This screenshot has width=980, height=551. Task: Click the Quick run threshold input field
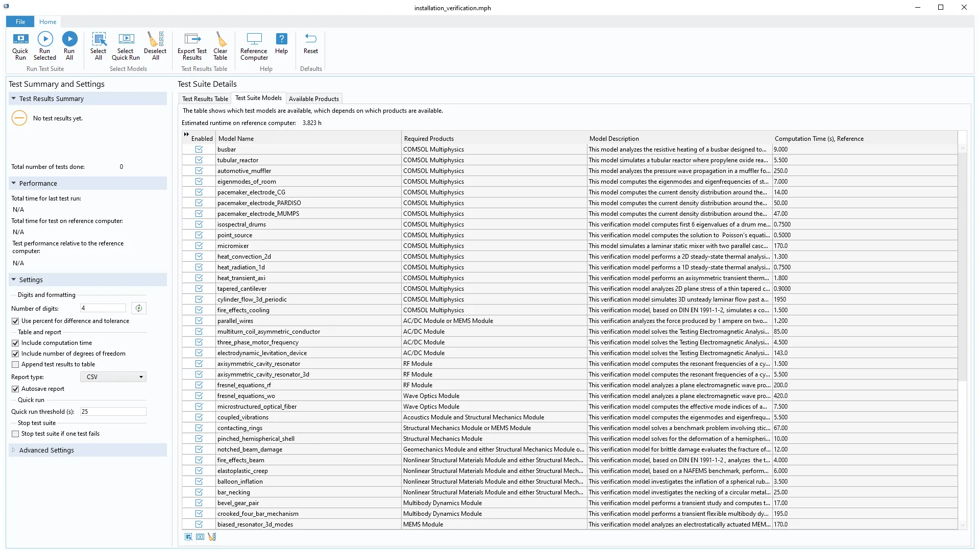pyautogui.click(x=113, y=412)
